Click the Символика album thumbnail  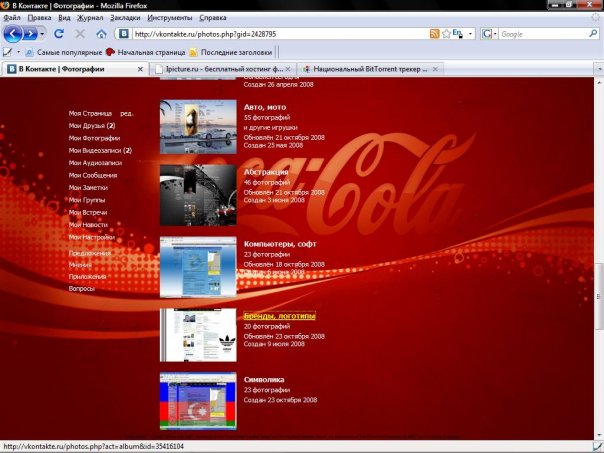pos(198,401)
